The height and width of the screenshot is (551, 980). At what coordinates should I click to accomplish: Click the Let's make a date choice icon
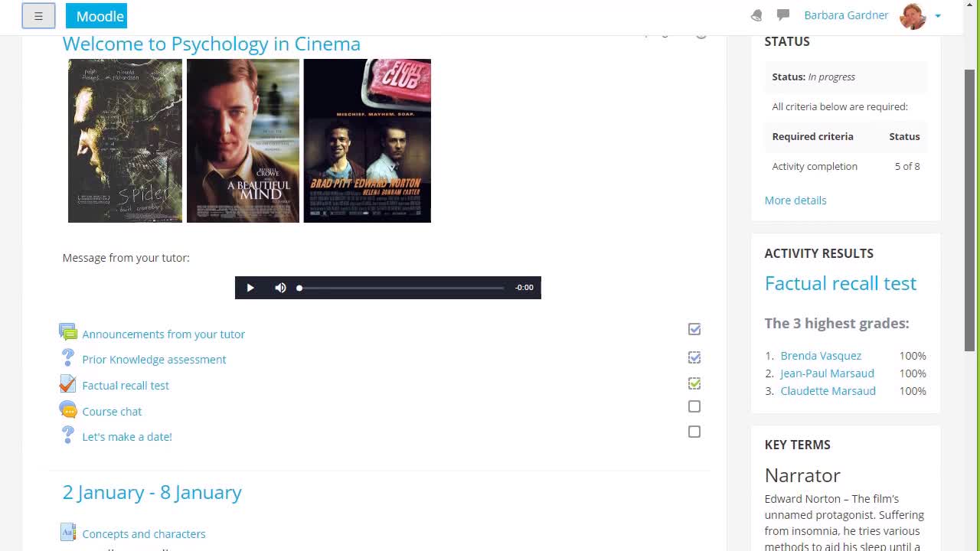coord(68,435)
